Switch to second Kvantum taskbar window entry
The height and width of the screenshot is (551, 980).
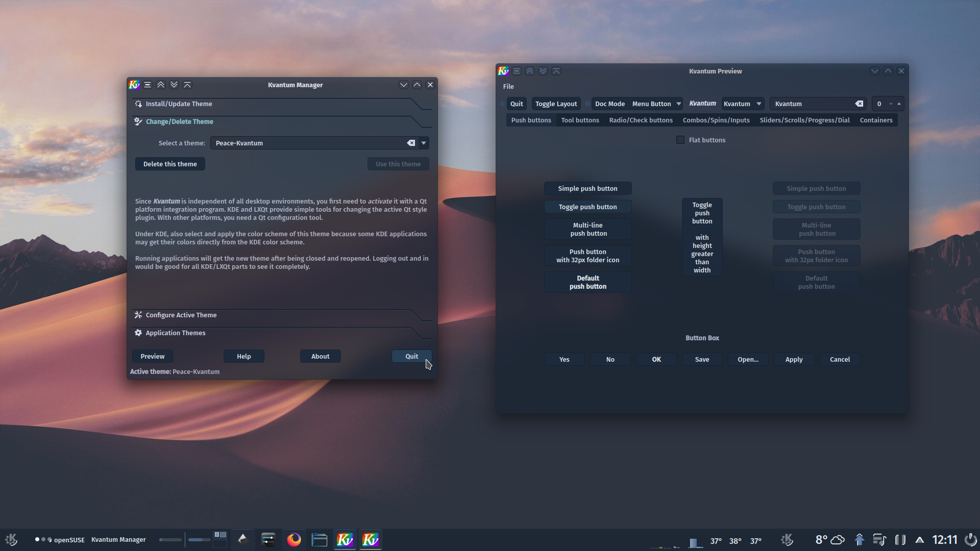click(371, 539)
